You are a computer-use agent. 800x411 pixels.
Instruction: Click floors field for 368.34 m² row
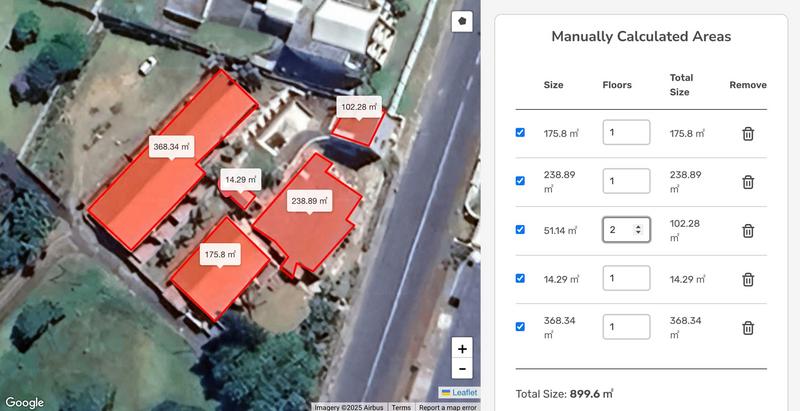click(x=626, y=326)
